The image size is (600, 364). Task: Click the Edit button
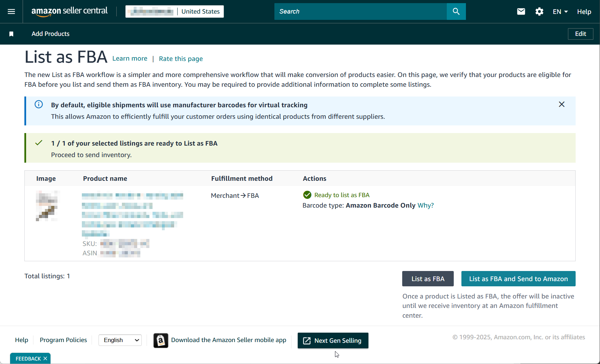point(580,34)
